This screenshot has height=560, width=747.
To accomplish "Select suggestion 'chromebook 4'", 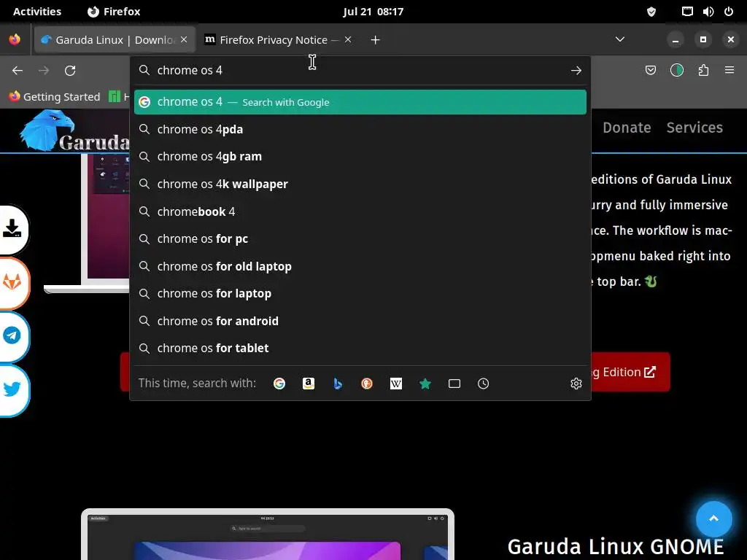I will tap(360, 211).
